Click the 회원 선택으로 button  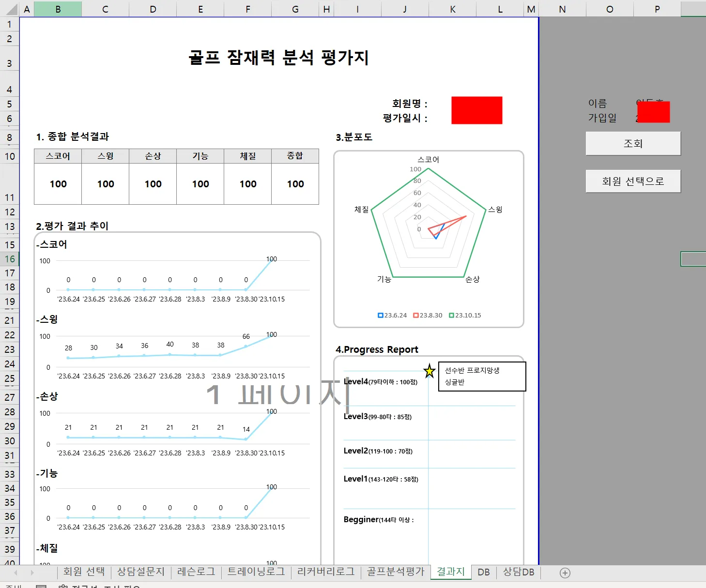pyautogui.click(x=633, y=181)
